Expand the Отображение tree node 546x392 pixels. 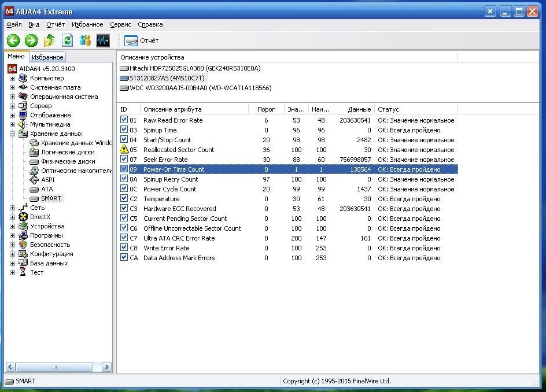coord(13,115)
